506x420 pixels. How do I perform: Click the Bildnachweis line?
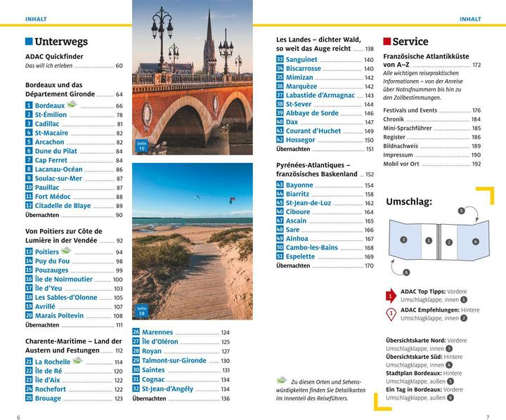point(432,146)
